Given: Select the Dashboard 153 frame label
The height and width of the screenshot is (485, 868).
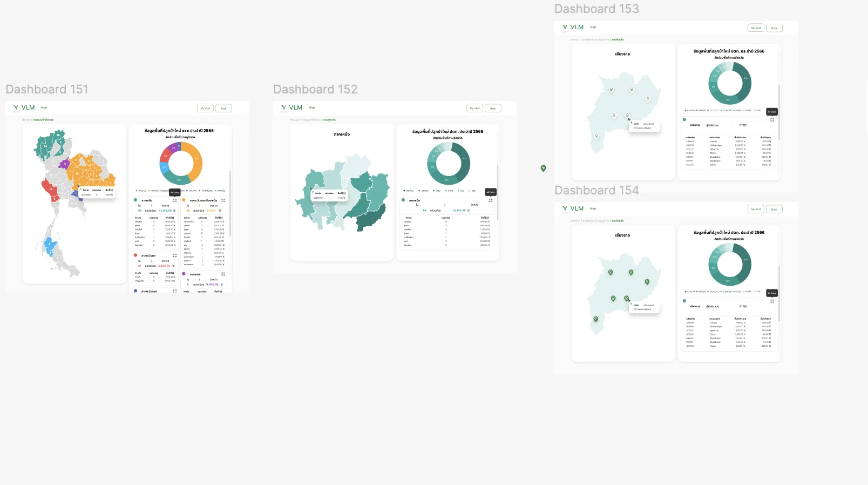Looking at the screenshot, I should (x=596, y=9).
